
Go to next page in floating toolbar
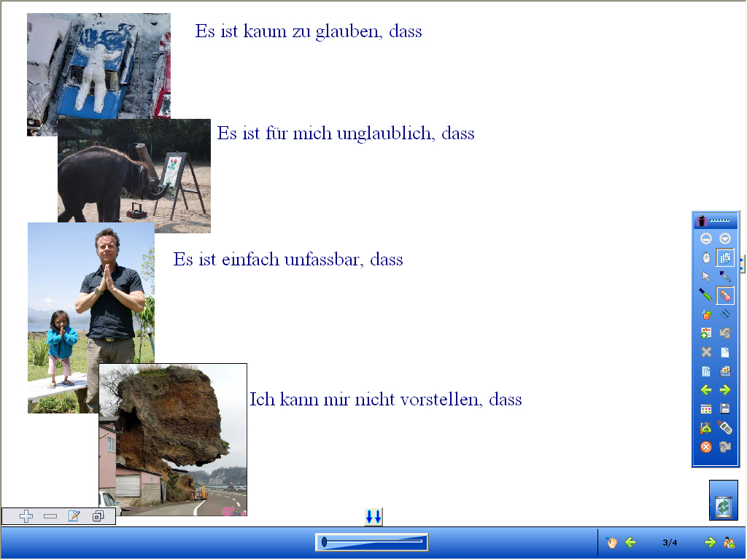[x=725, y=390]
